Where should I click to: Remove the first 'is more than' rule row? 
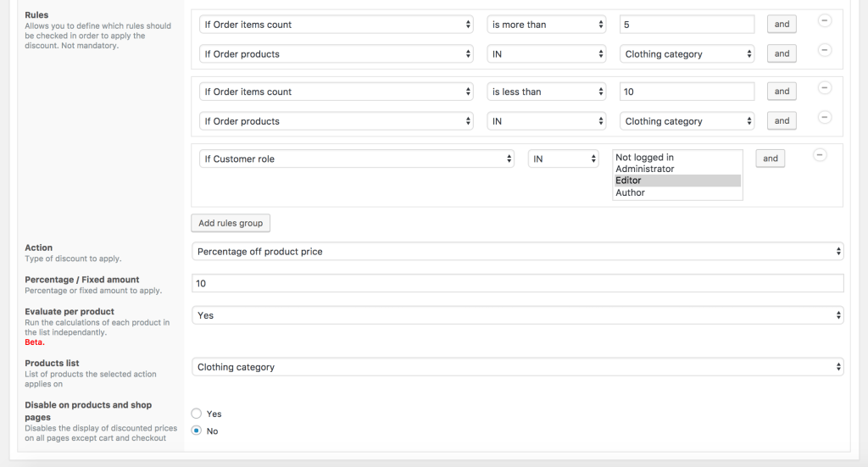click(824, 21)
